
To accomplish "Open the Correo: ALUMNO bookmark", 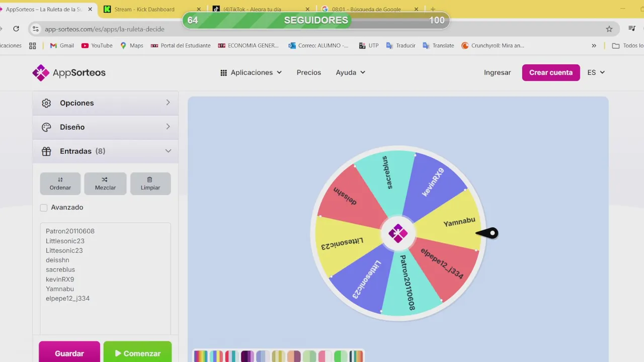I will coord(318,45).
